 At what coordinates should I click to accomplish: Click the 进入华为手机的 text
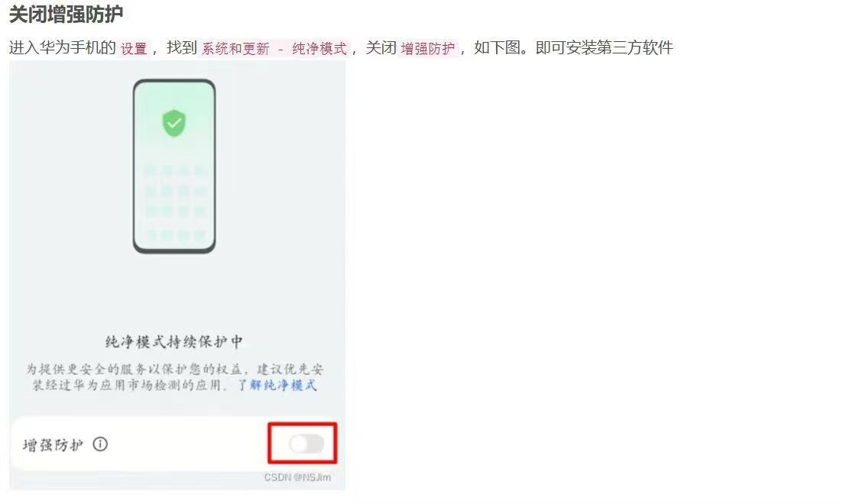(63, 48)
